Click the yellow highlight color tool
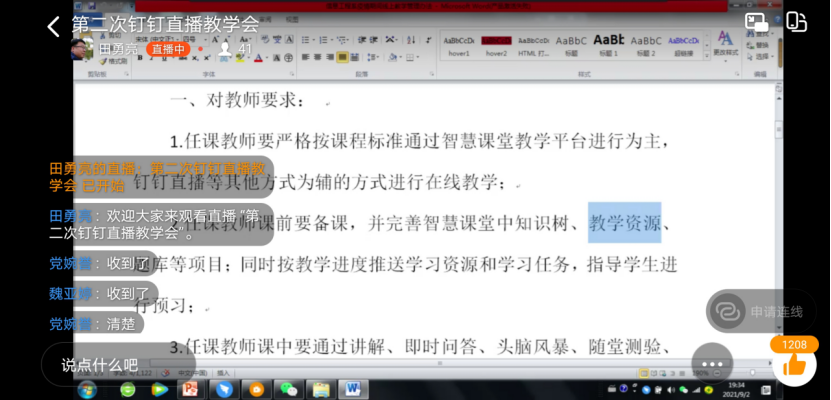This screenshot has height=400, width=831. pos(241,58)
